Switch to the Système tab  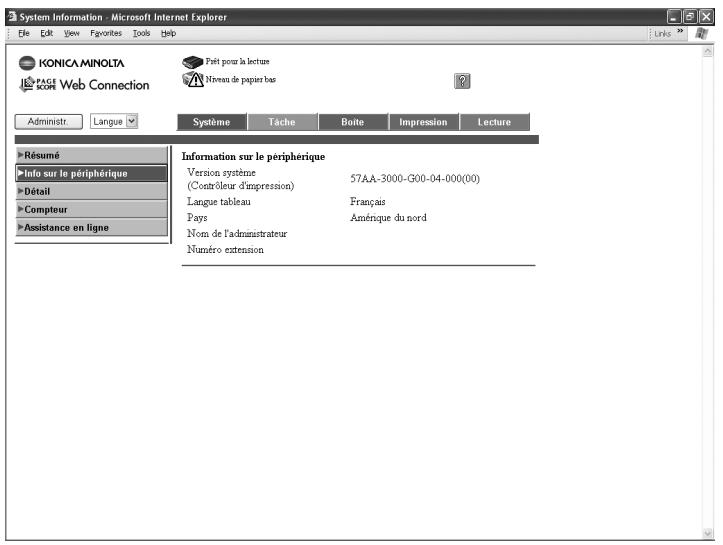[212, 122]
